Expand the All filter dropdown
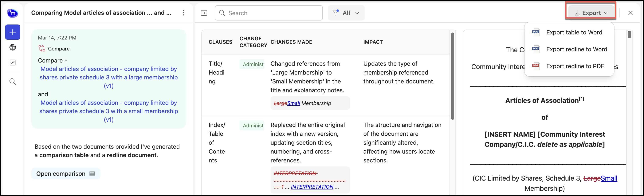This screenshot has height=196, width=644. click(x=346, y=13)
